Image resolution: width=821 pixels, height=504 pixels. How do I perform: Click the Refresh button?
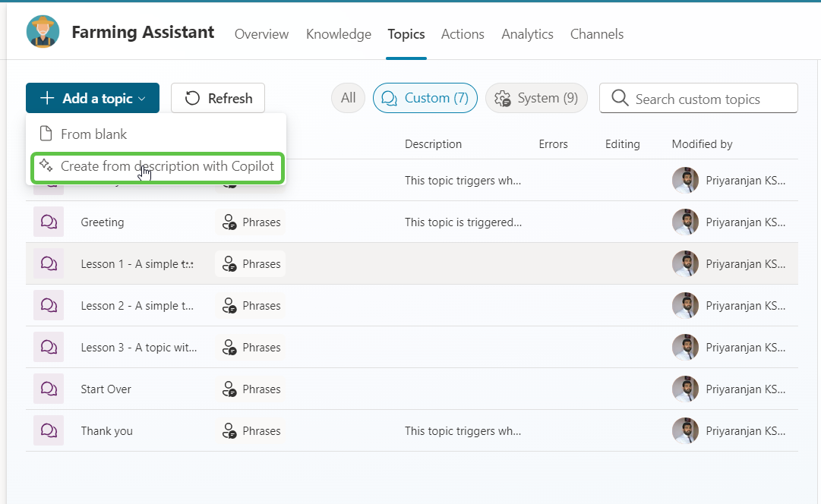coord(218,99)
